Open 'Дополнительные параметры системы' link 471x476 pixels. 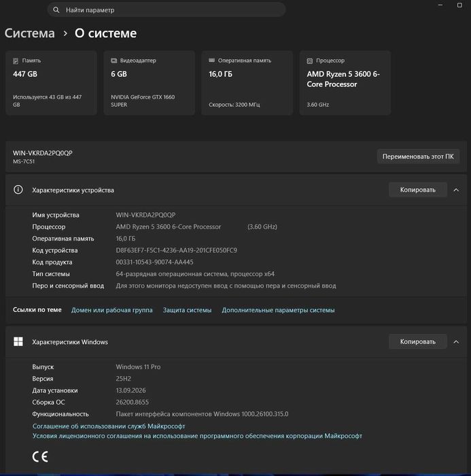[278, 310]
